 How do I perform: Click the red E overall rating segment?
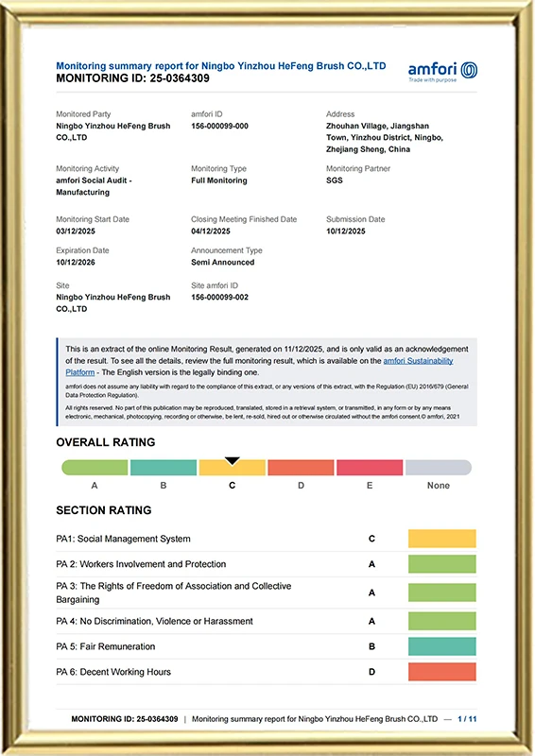click(x=370, y=467)
